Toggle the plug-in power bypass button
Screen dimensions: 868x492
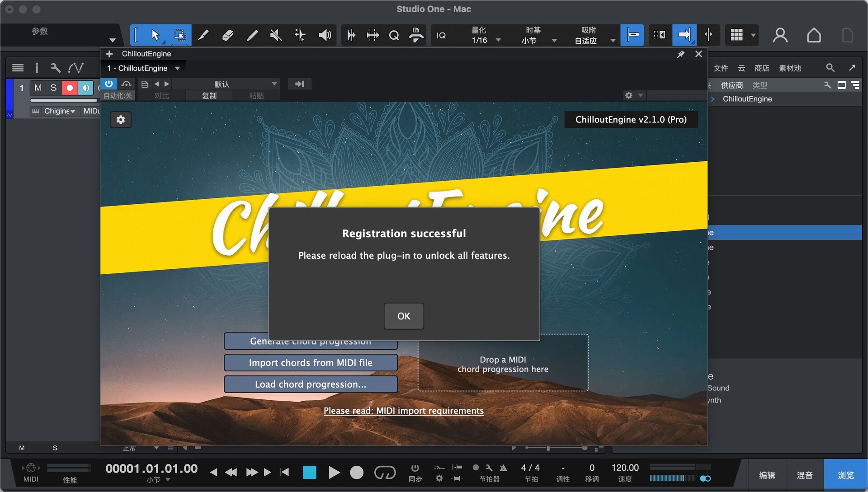(109, 84)
